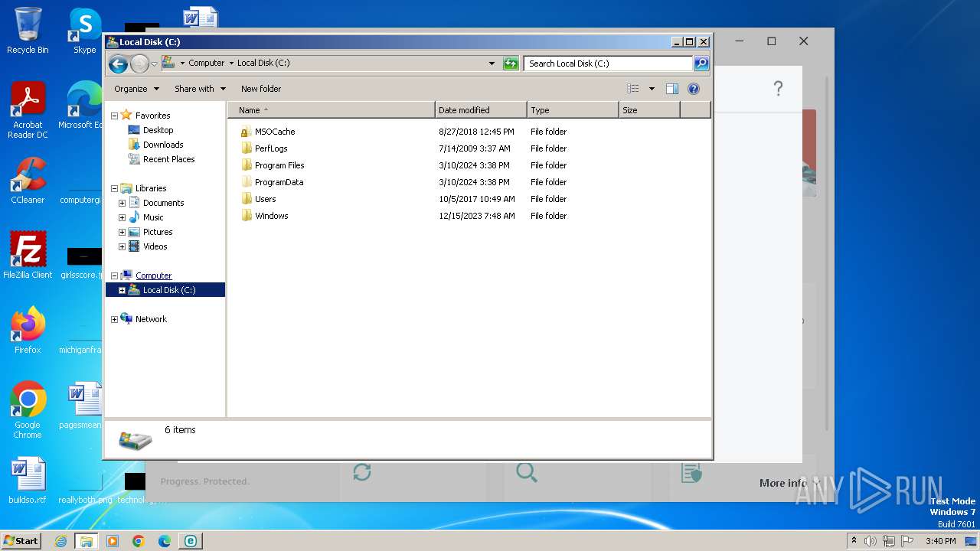Viewport: 980px width, 551px height.
Task: Click the Media Player taskbar icon
Action: [x=113, y=541]
